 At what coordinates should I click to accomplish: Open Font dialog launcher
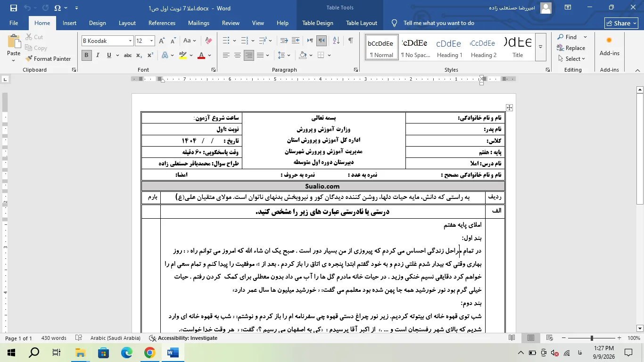click(74, 70)
